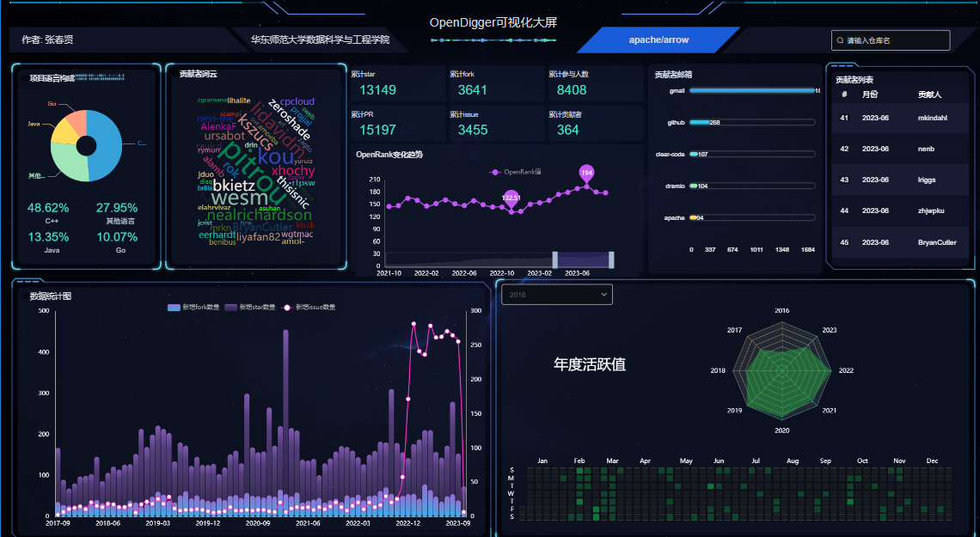This screenshot has width=980, height=537.
Task: Select row 45 contributor BryanCutler
Action: [x=901, y=242]
